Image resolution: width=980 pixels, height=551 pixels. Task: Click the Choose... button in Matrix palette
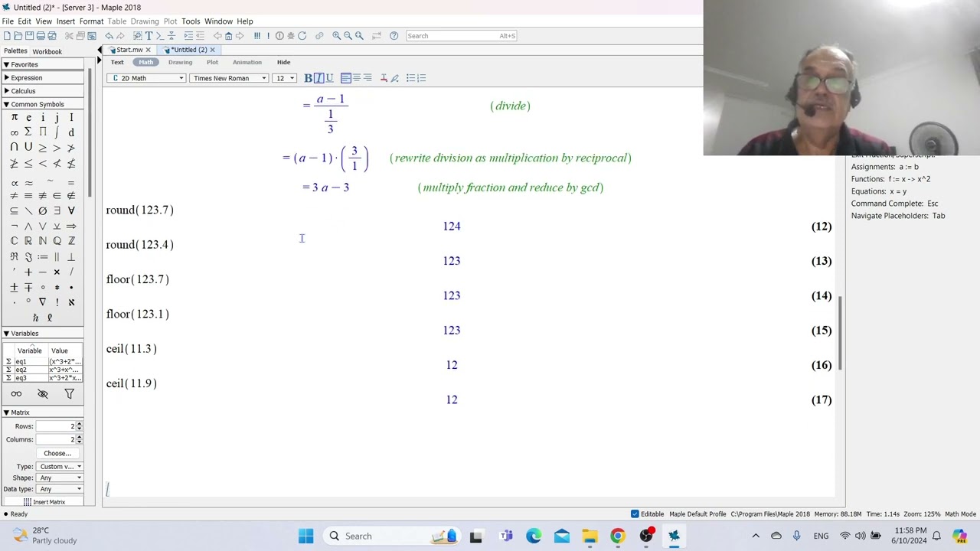click(57, 453)
